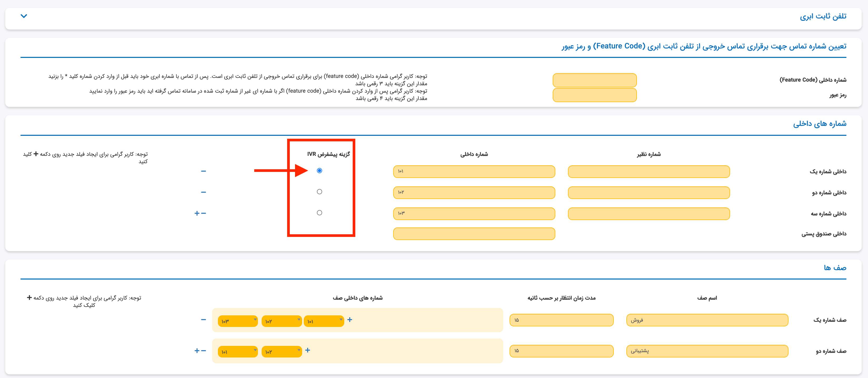
Task: Remove داخلی شماره سه row with minus
Action: (203, 213)
